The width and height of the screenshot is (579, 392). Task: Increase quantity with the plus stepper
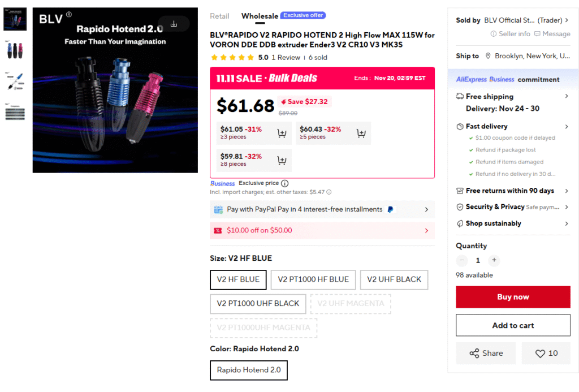(x=494, y=260)
